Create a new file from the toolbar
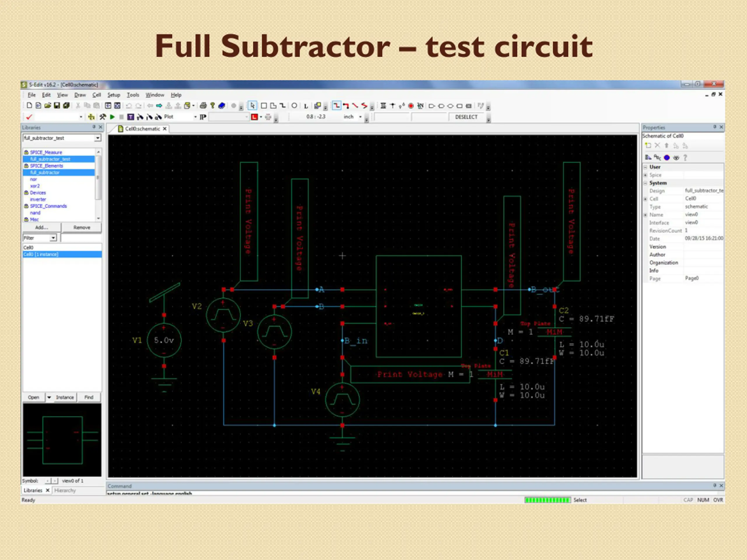This screenshot has height=560, width=747. coord(29,106)
